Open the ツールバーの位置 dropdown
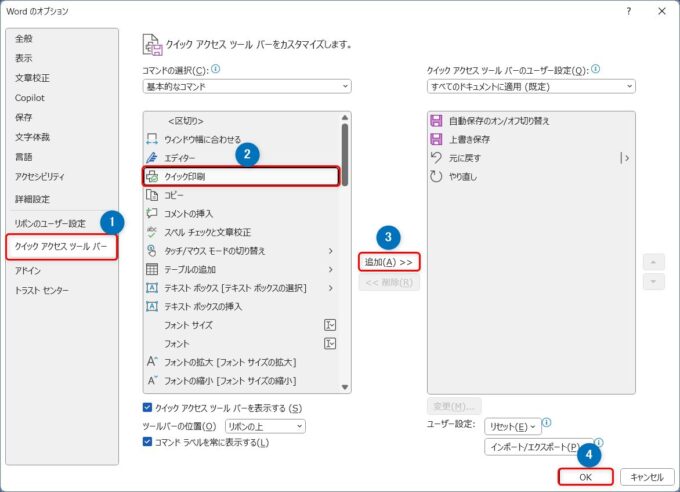The width and height of the screenshot is (680, 492). (265, 426)
